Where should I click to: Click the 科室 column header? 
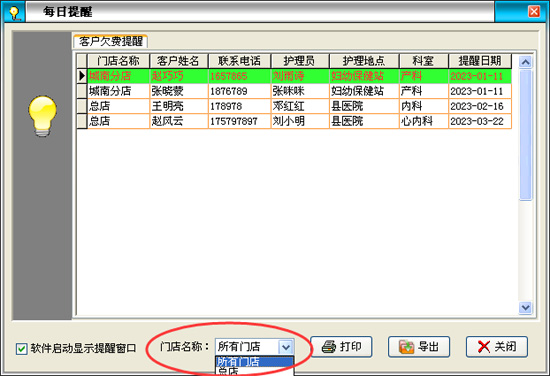424,61
